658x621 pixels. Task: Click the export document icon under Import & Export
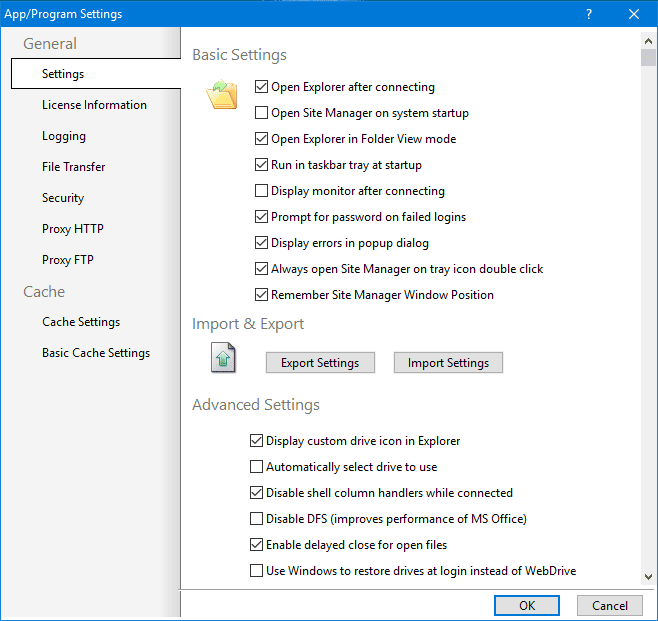(223, 358)
